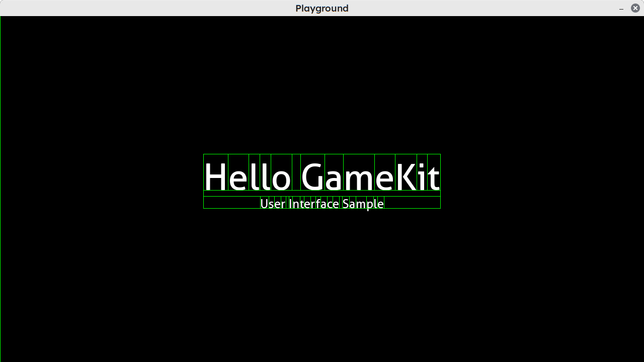Click the letter H in Hello GameKit
The height and width of the screenshot is (362, 644).
tap(215, 176)
